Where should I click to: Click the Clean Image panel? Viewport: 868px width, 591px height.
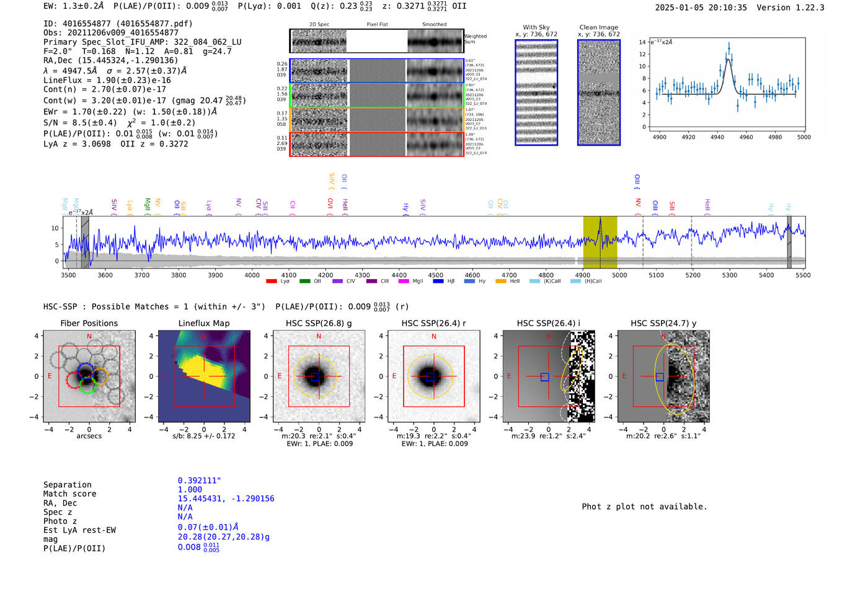(x=599, y=92)
